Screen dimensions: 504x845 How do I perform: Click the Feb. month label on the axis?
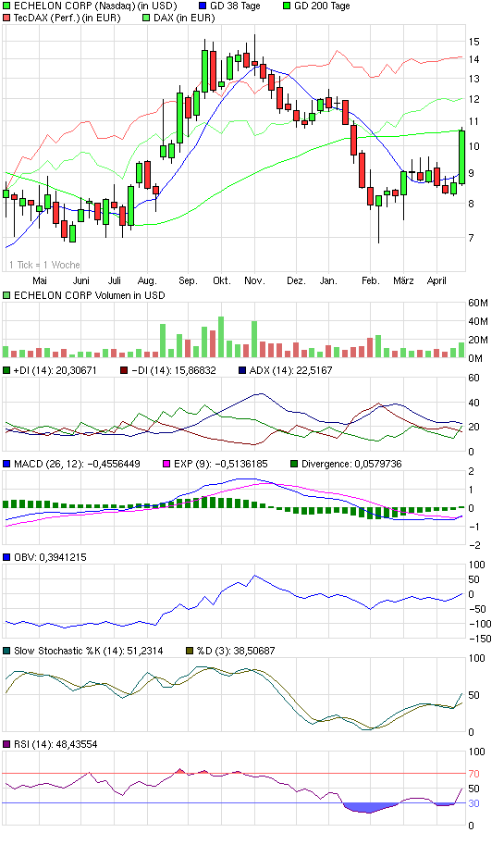pyautogui.click(x=371, y=280)
